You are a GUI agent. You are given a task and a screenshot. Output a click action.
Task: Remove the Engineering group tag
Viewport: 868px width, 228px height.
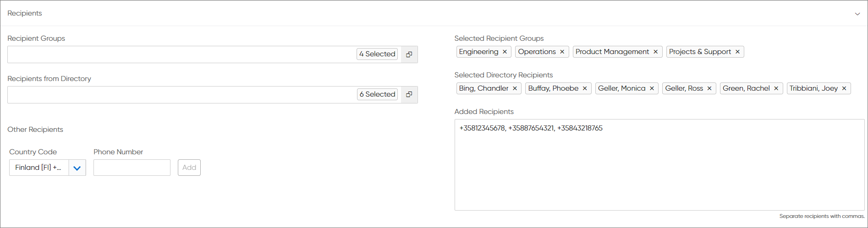(x=505, y=52)
